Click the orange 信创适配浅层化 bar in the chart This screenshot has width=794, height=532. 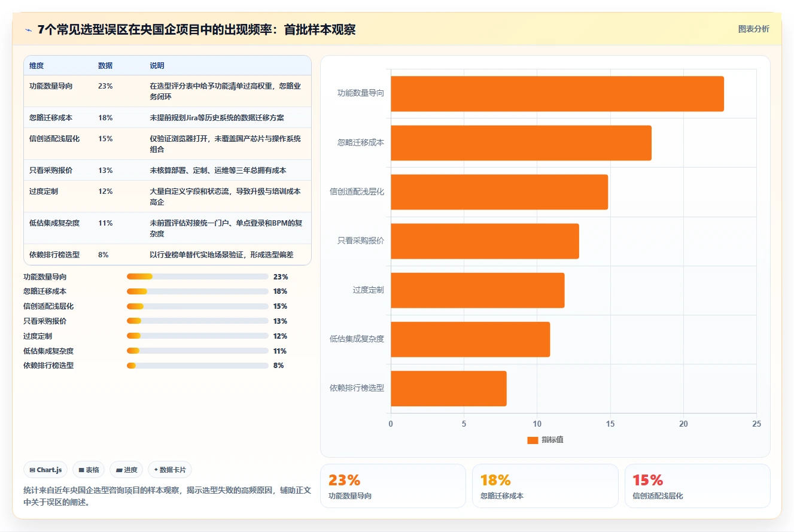[x=500, y=192]
